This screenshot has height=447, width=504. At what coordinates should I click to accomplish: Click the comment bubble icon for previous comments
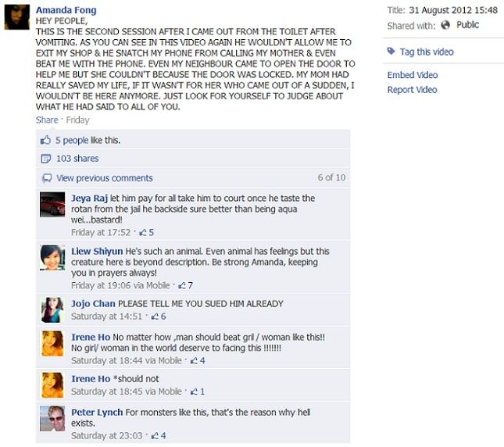pos(47,178)
